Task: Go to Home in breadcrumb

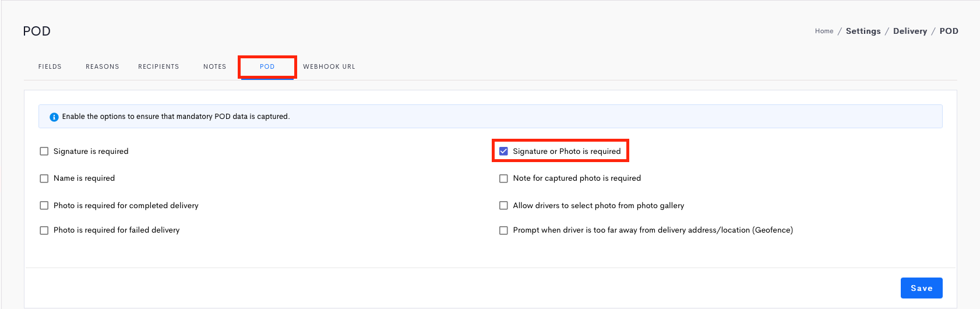Action: point(824,31)
